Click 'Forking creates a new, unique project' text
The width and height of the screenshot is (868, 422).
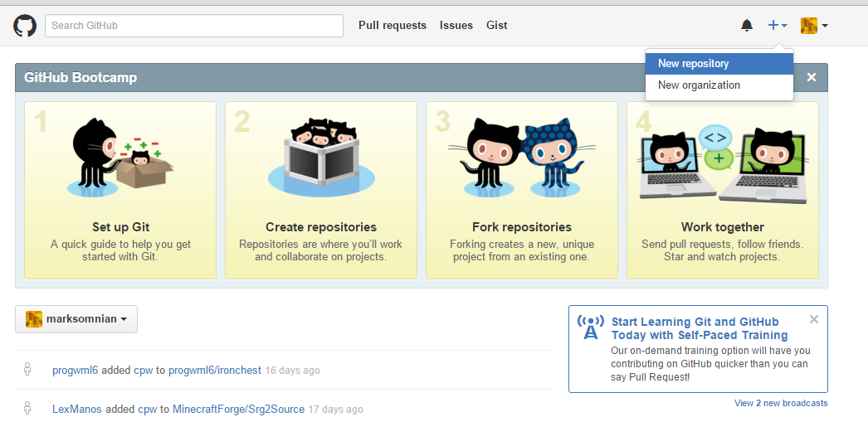pos(522,250)
